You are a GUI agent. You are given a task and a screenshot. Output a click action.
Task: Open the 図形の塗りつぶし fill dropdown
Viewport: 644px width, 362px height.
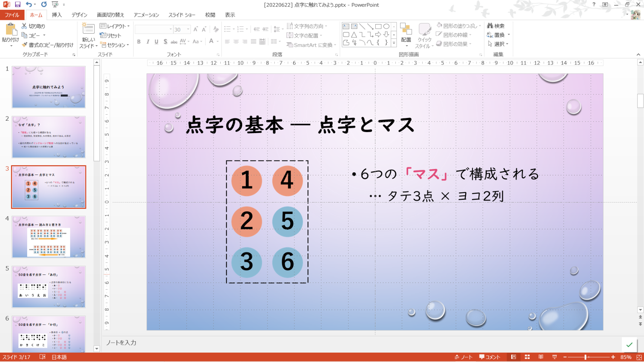point(480,26)
